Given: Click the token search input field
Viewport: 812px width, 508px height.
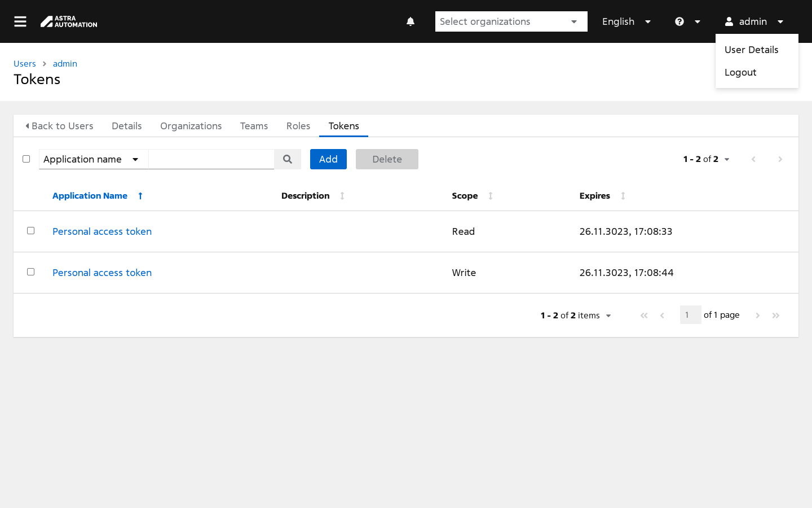Looking at the screenshot, I should point(211,159).
